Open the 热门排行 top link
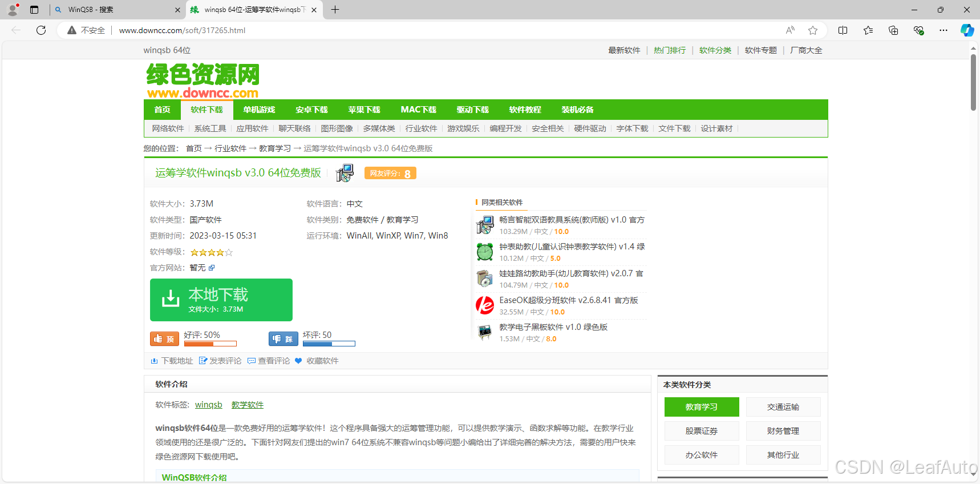This screenshot has height=484, width=980. 670,50
